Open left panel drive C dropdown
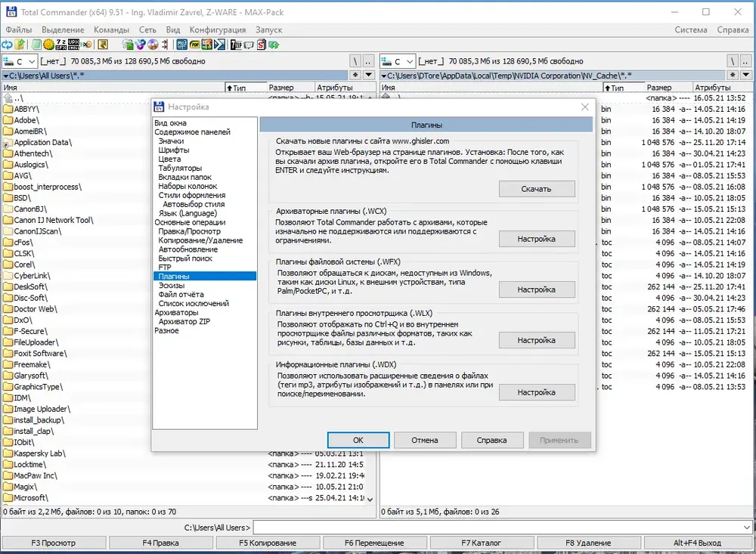 pos(20,61)
